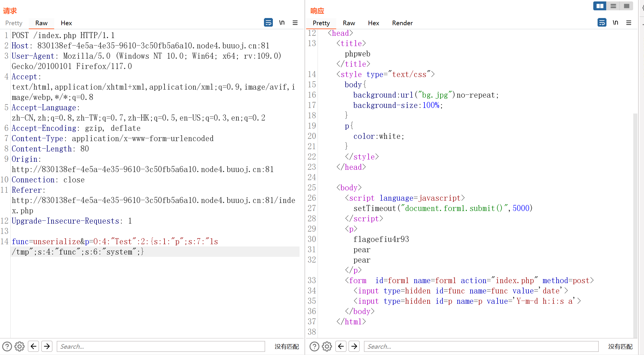Select the Pretty tab in request panel
This screenshot has height=355, width=644.
pyautogui.click(x=14, y=23)
